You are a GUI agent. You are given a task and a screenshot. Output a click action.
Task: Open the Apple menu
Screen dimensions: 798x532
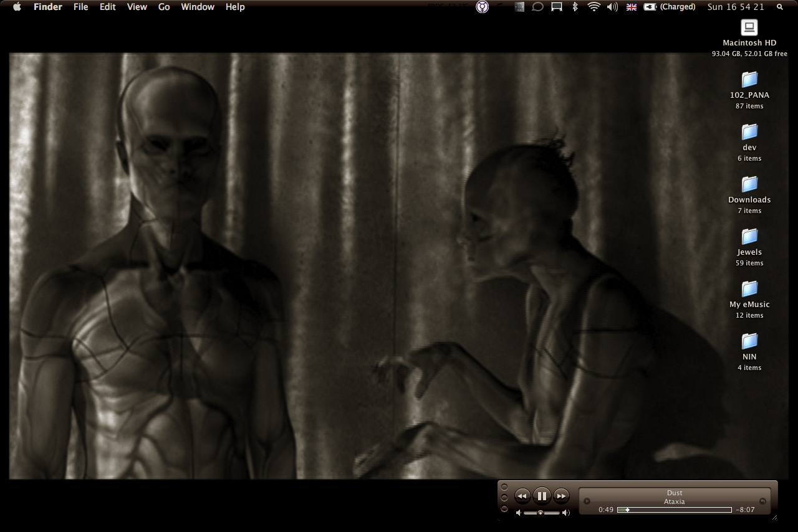click(x=17, y=7)
